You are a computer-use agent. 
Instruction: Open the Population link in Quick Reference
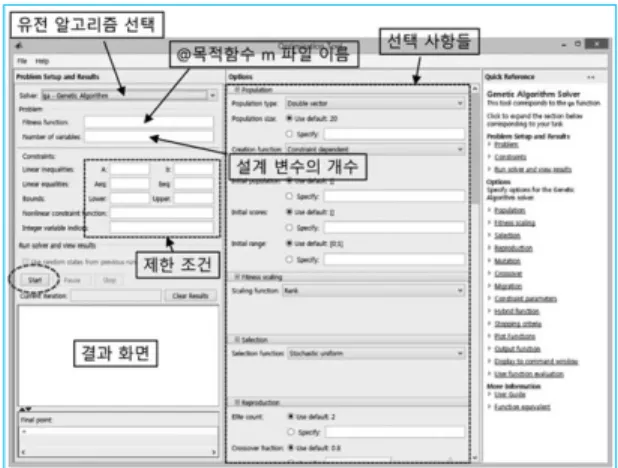pos(510,211)
